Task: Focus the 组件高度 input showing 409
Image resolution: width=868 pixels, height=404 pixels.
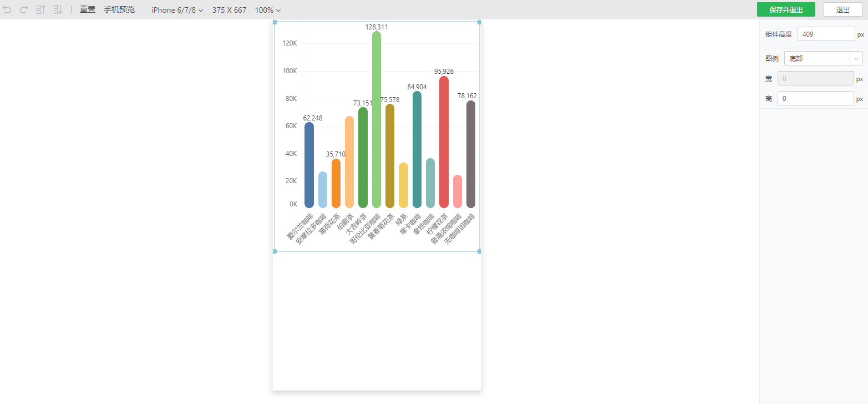Action: point(826,34)
